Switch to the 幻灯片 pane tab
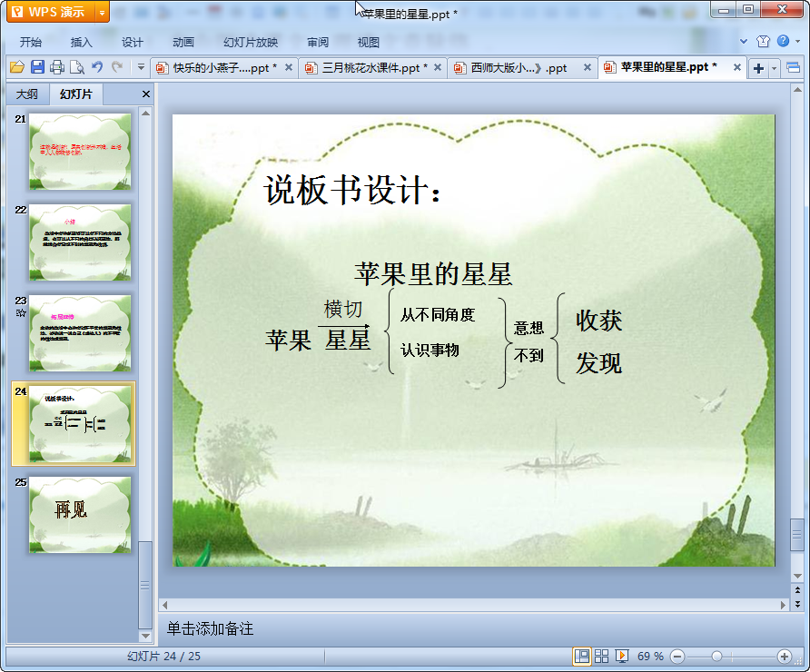Screen dimensions: 810x672 (x=76, y=94)
